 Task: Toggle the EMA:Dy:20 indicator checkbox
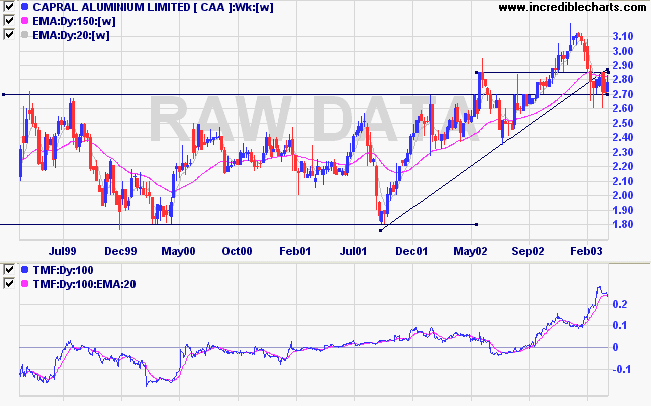9,34
